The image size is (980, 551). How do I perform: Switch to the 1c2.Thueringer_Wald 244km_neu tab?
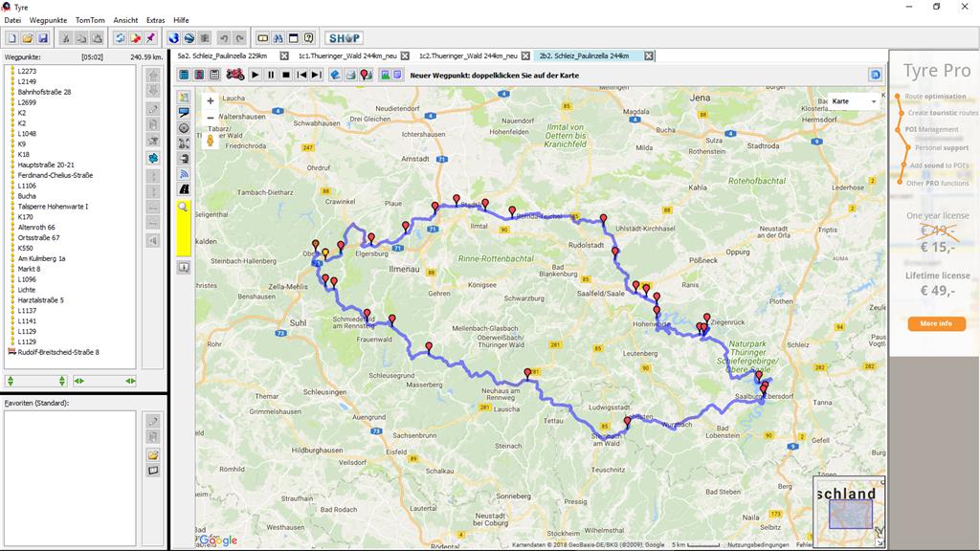[468, 55]
